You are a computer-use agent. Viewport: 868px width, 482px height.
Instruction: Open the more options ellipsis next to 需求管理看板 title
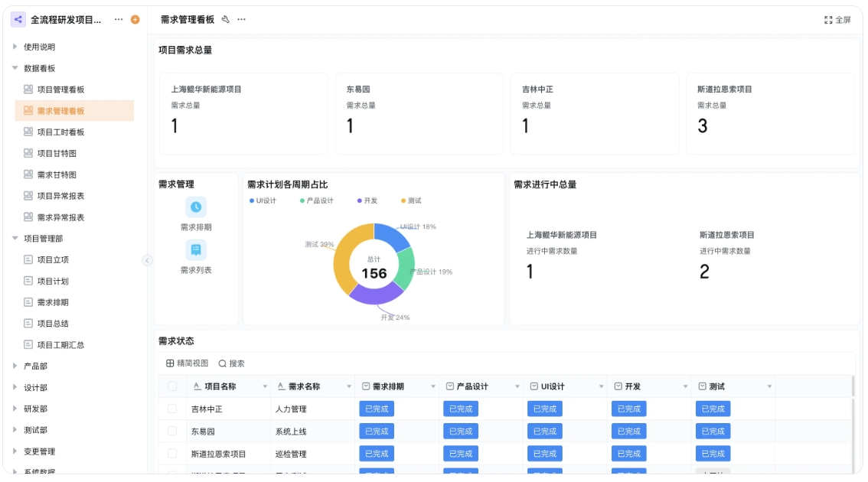pos(242,19)
